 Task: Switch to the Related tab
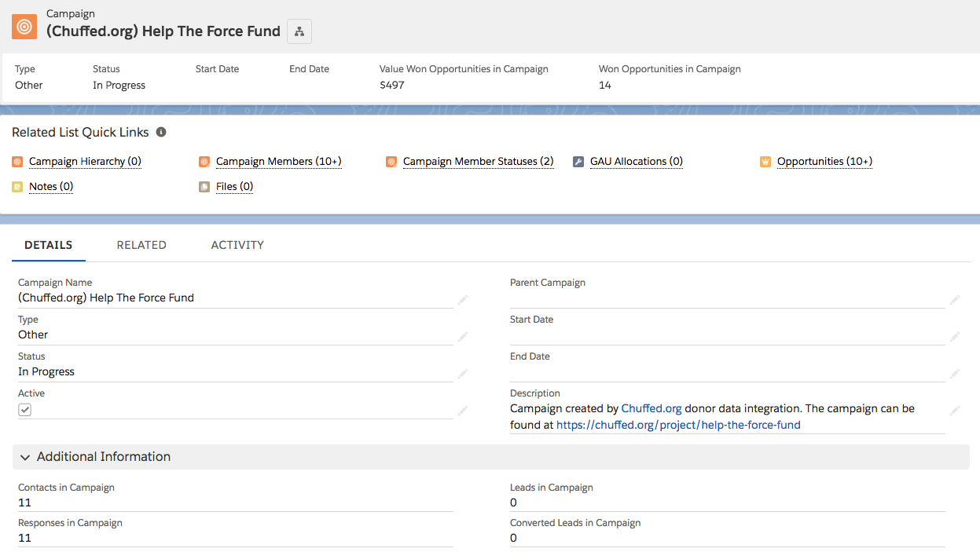coord(141,245)
